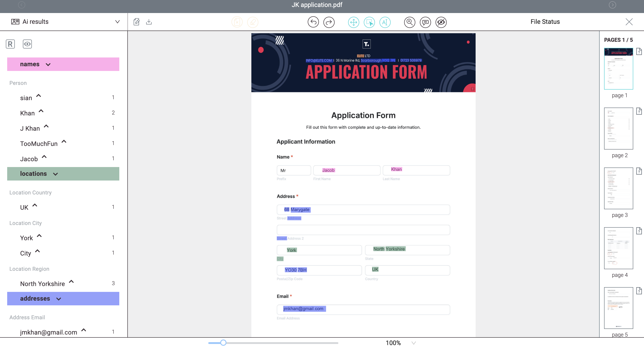The height and width of the screenshot is (348, 644).
Task: Toggle the eye icon in results panel
Action: tap(27, 44)
